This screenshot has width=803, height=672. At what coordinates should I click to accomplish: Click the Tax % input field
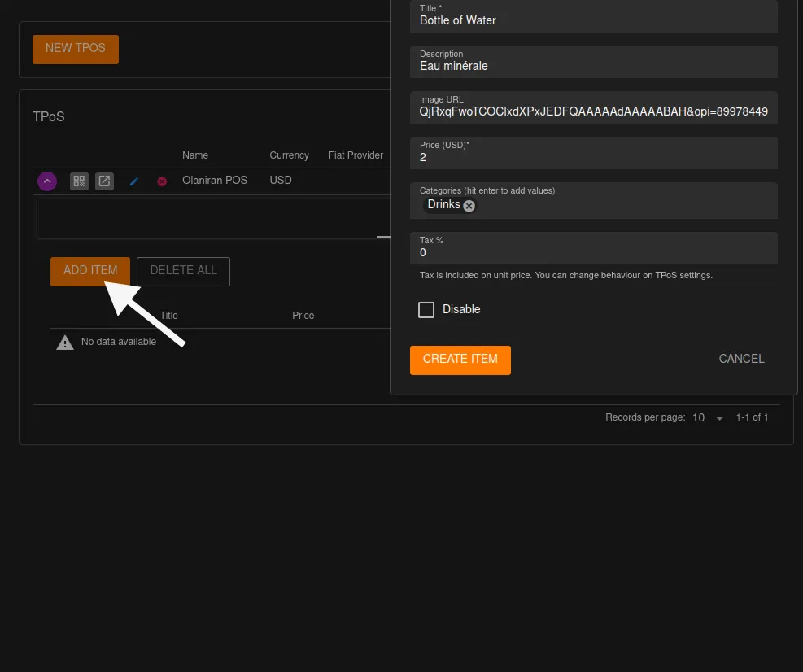coord(593,252)
